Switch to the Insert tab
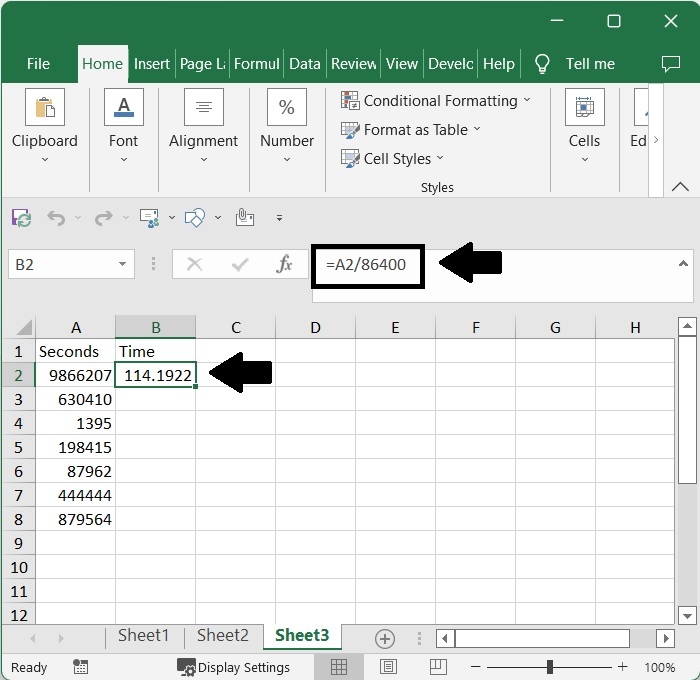 tap(152, 64)
